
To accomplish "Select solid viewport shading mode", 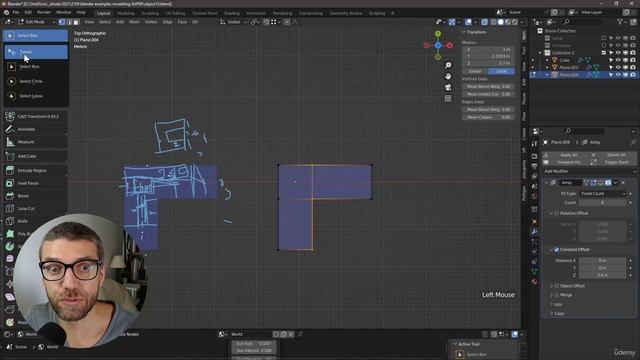I will (500, 22).
